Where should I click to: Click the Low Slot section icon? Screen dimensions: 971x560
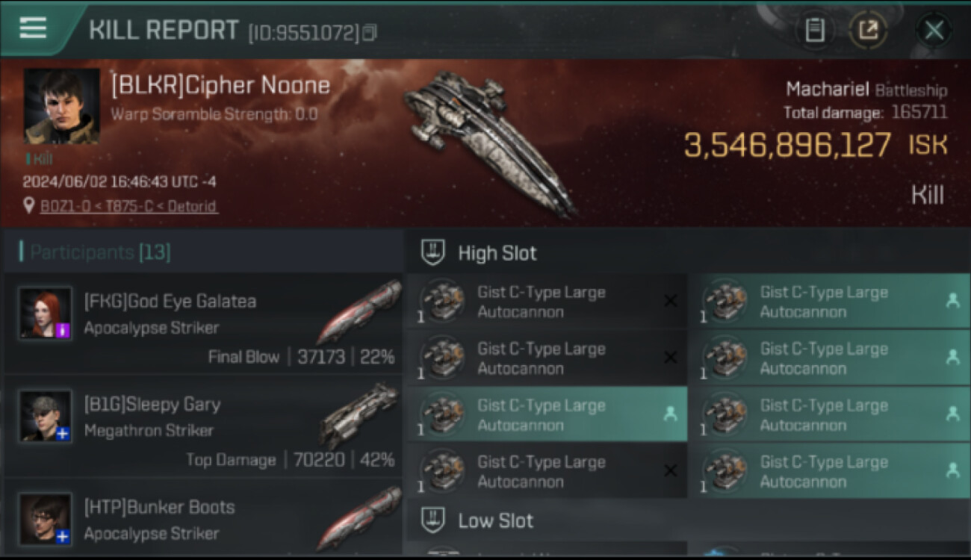pyautogui.click(x=433, y=520)
